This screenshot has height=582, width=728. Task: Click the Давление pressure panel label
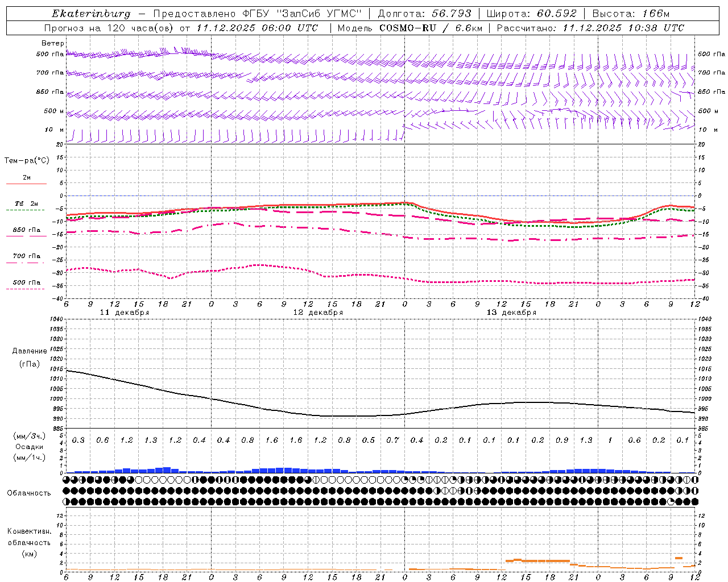(30, 351)
